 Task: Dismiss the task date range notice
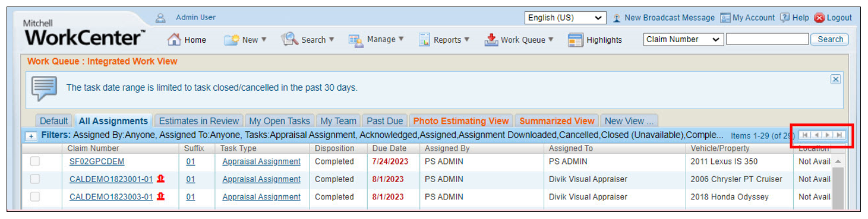(835, 79)
